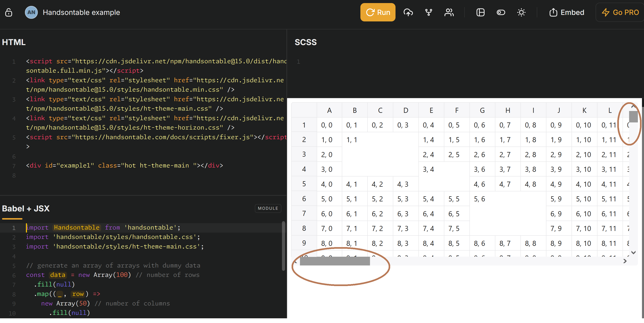This screenshot has width=644, height=323.
Task: Select column header I
Action: click(534, 110)
